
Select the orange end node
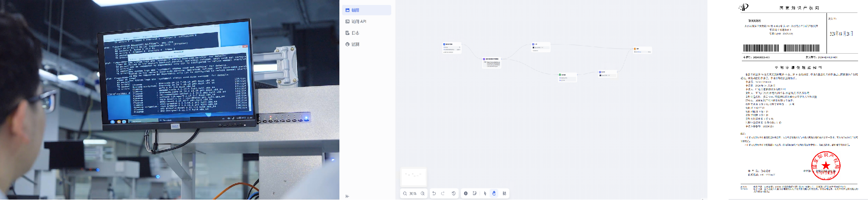[642, 49]
